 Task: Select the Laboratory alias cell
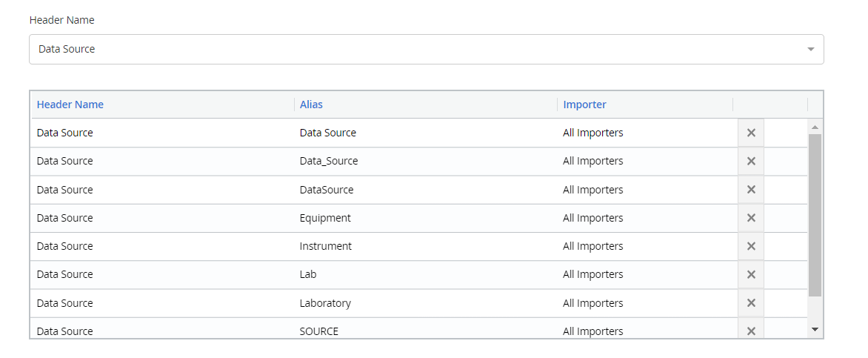click(x=425, y=302)
